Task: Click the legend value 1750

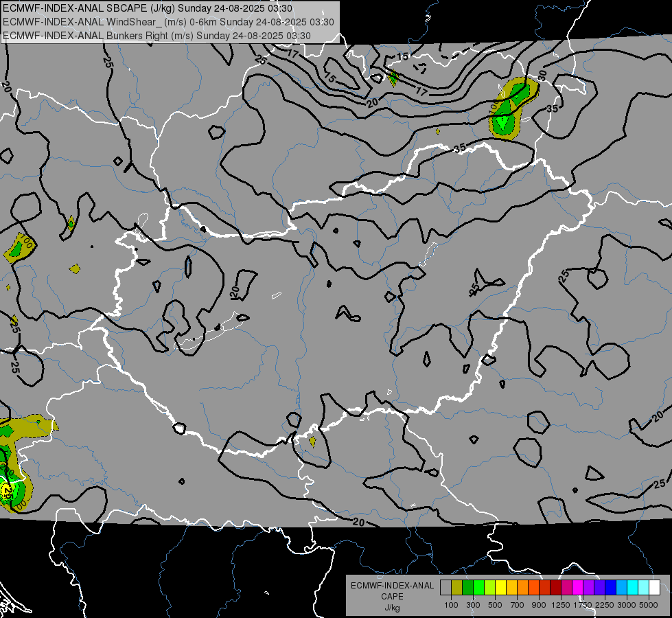Action: (583, 605)
